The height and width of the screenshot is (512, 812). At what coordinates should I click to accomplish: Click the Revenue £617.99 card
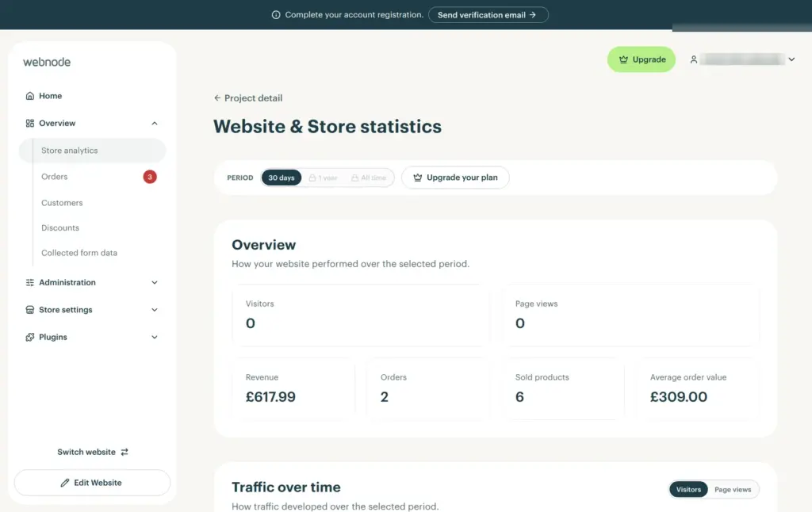tap(293, 389)
